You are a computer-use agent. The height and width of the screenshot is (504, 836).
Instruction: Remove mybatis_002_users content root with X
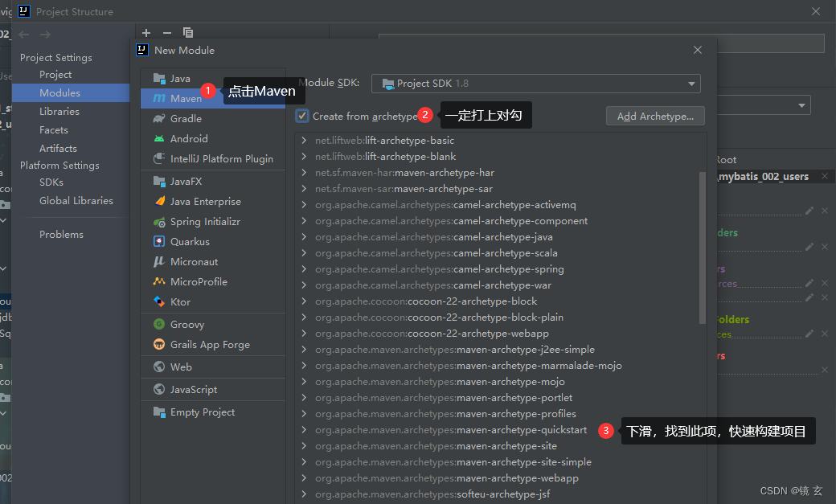pos(825,176)
